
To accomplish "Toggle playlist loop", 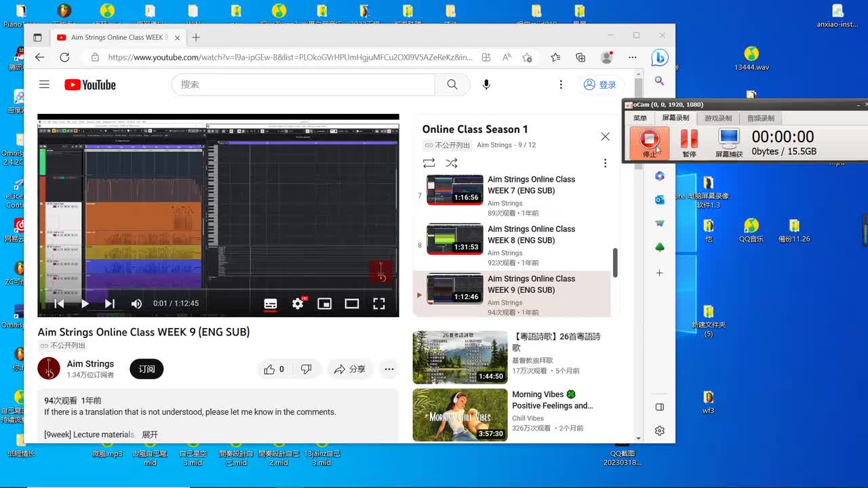I will 429,163.
